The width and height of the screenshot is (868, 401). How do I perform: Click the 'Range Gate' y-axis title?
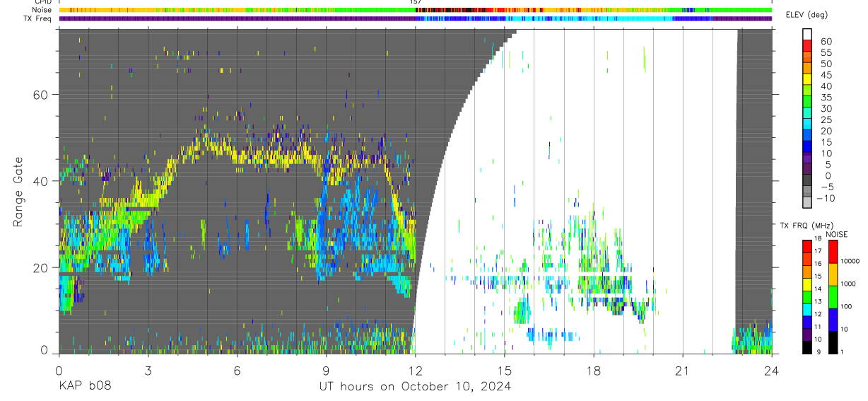pos(18,192)
